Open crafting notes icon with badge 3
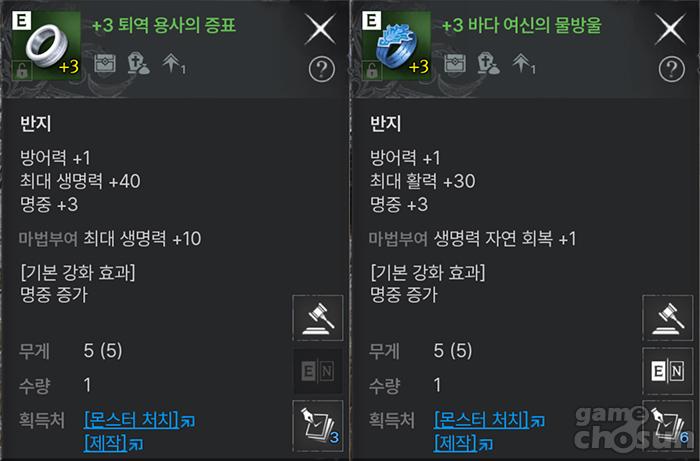Image resolution: width=700 pixels, height=461 pixels. 318,423
